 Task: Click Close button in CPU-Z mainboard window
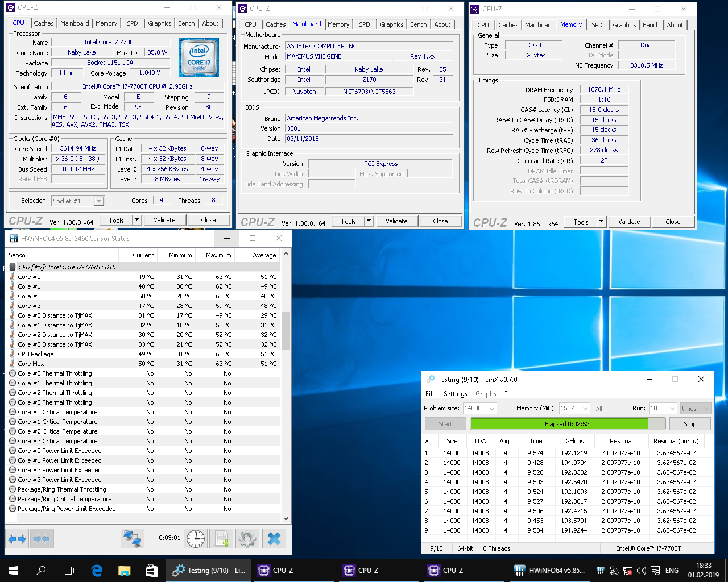point(440,221)
